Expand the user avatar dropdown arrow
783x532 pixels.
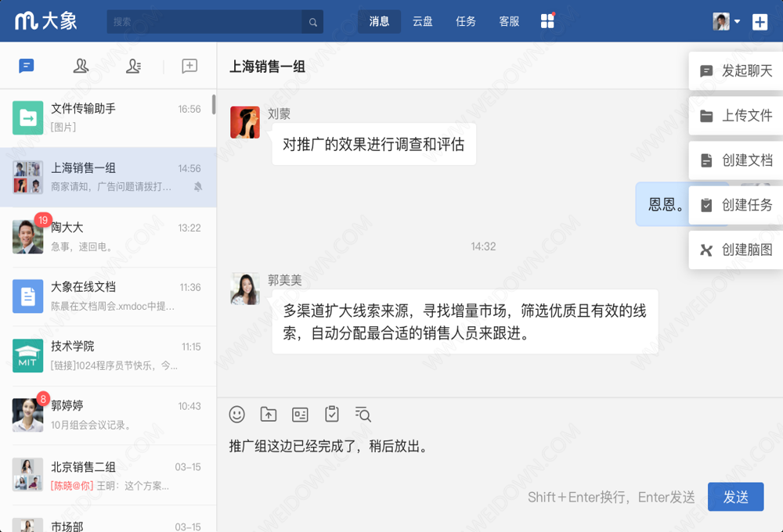[x=738, y=22]
